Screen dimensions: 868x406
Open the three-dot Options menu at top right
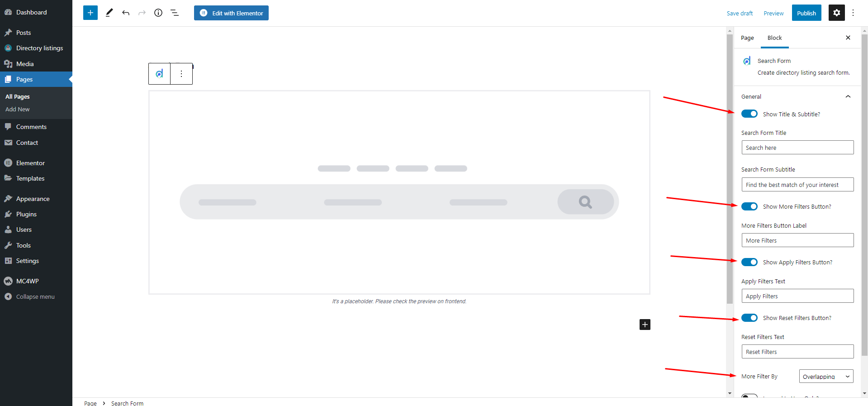[x=853, y=13]
